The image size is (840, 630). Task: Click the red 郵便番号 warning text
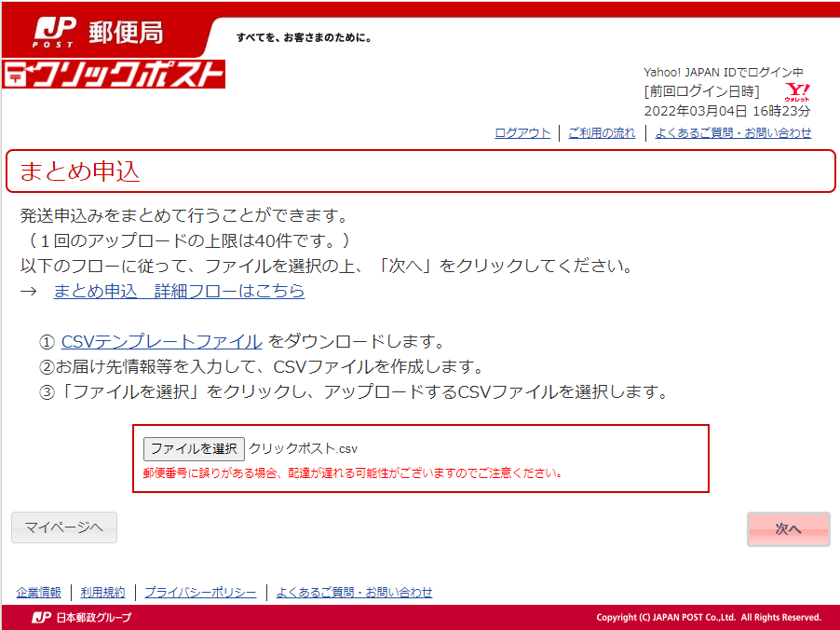click(353, 472)
